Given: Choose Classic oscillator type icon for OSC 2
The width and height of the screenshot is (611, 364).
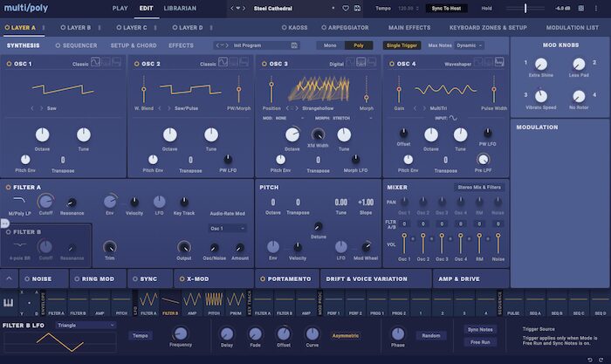Looking at the screenshot, I should tap(223, 62).
